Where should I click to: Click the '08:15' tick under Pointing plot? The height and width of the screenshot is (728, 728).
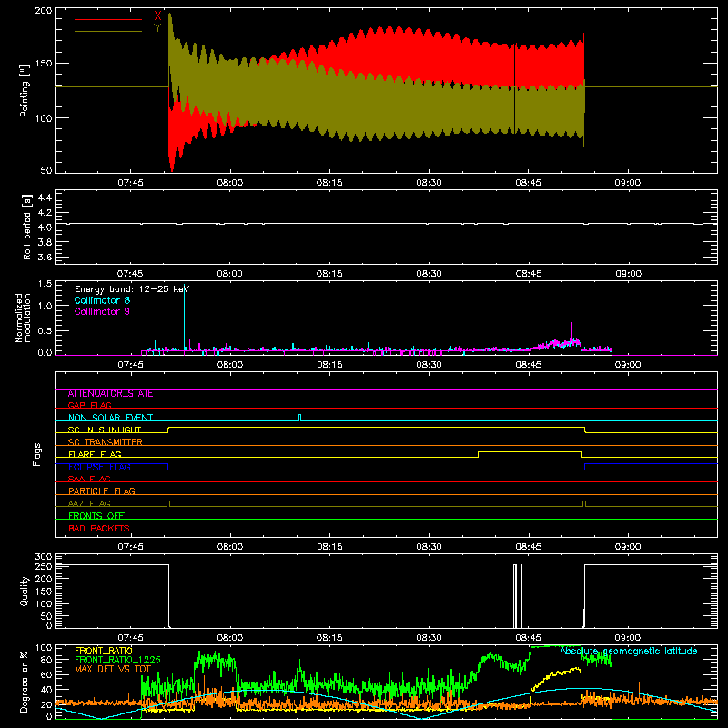click(x=329, y=183)
